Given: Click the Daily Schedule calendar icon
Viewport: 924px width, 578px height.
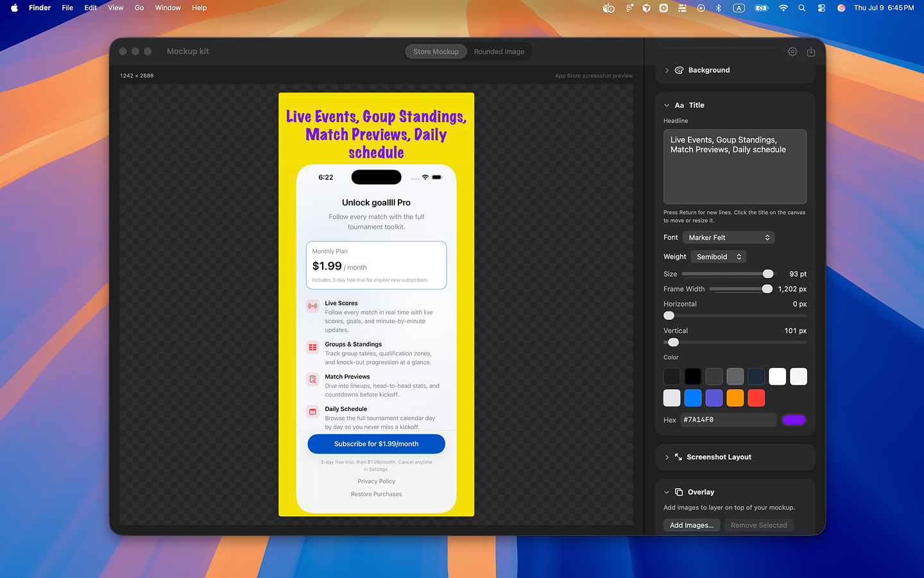Looking at the screenshot, I should tap(312, 412).
